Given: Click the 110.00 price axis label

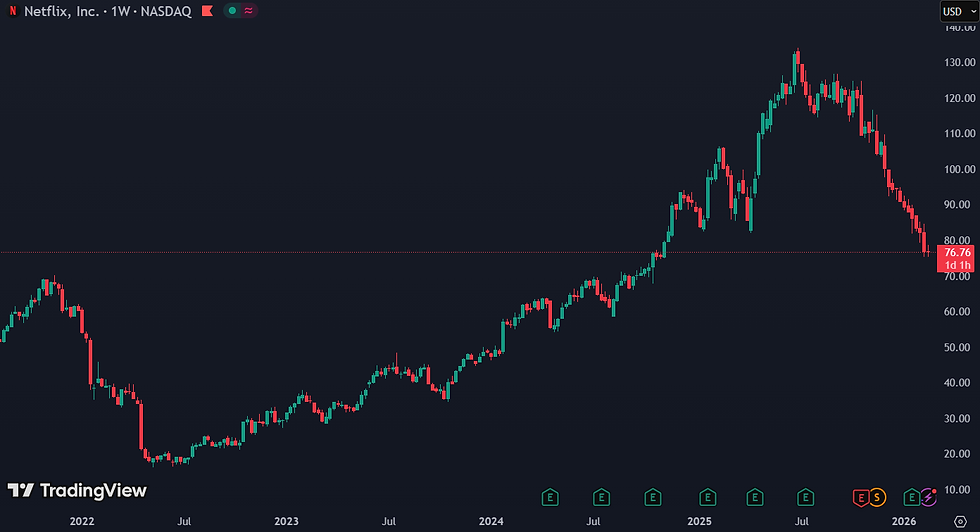Looking at the screenshot, I should [x=959, y=133].
